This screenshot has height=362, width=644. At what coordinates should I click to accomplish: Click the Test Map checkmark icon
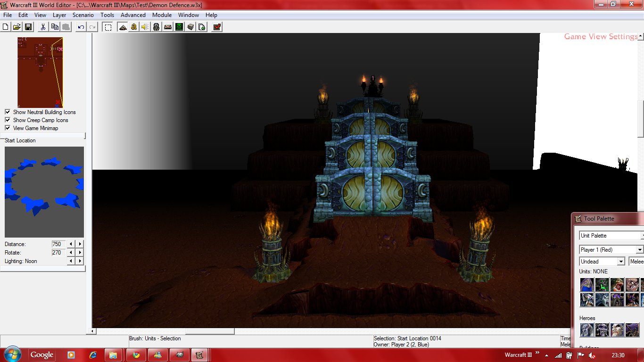(x=217, y=27)
